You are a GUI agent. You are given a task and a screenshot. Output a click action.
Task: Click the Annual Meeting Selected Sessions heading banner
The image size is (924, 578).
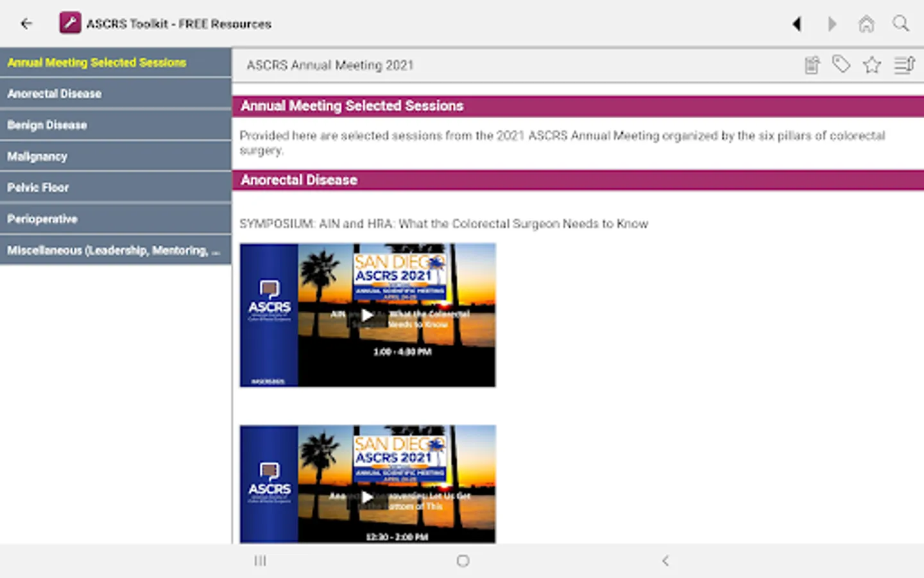tap(577, 106)
